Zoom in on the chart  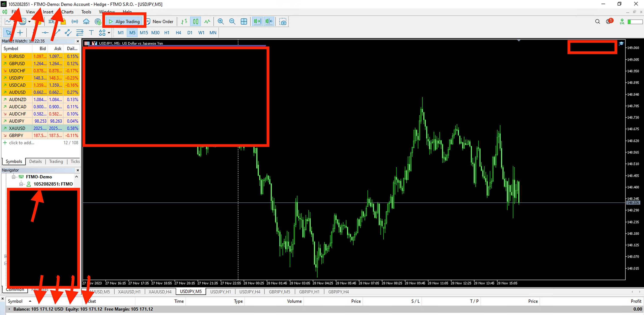pos(221,21)
